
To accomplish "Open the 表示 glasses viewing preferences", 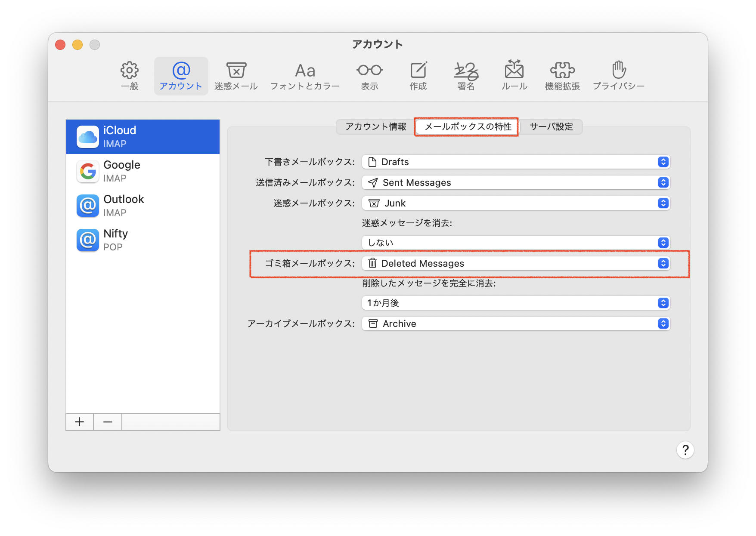I will pos(369,76).
